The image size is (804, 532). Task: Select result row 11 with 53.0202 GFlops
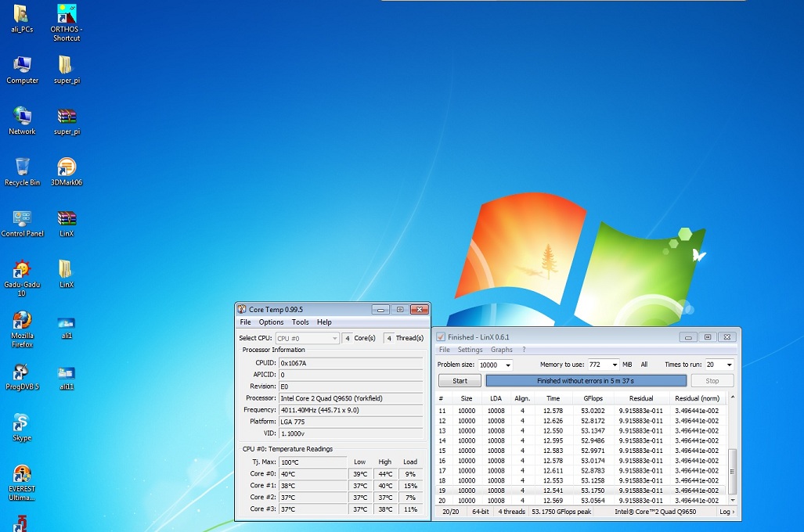tap(581, 411)
